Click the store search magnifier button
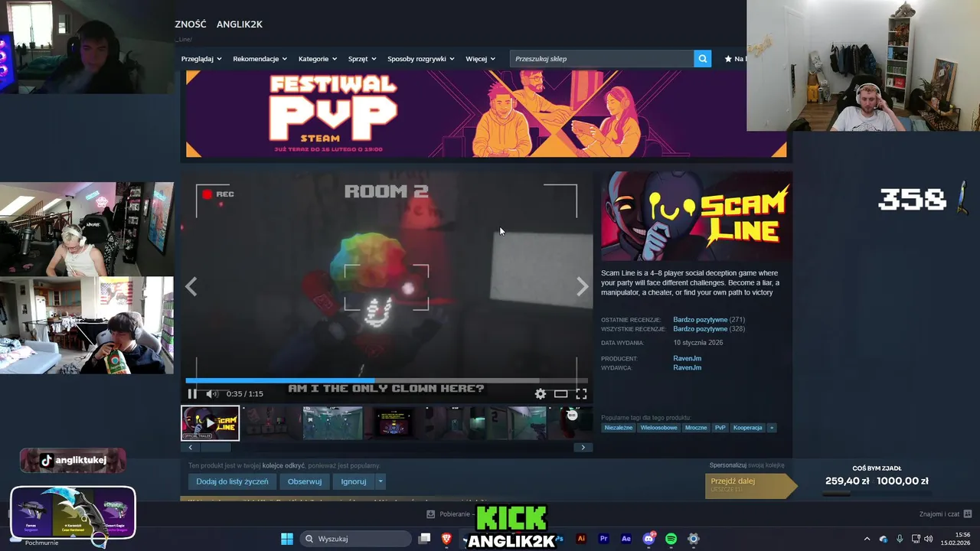 point(703,59)
